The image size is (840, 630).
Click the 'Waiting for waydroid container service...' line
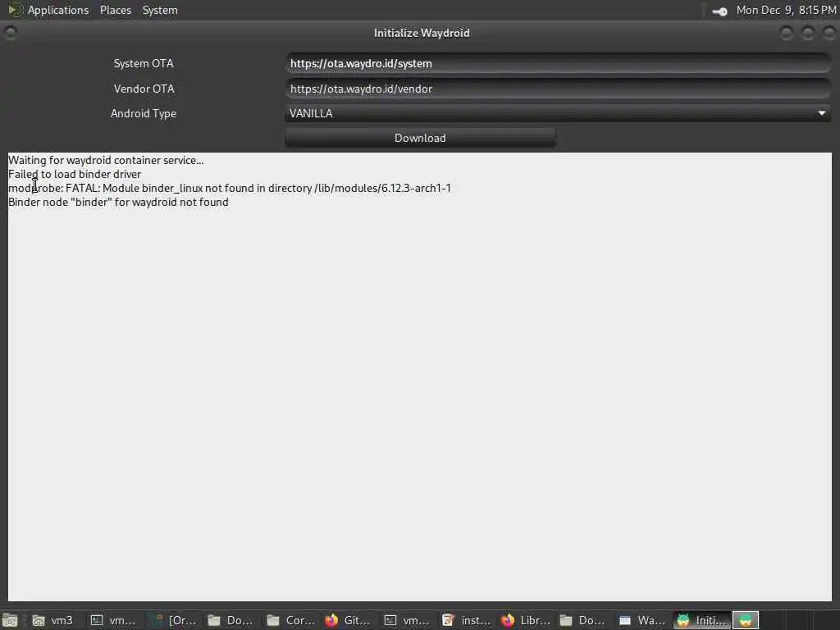tap(106, 160)
